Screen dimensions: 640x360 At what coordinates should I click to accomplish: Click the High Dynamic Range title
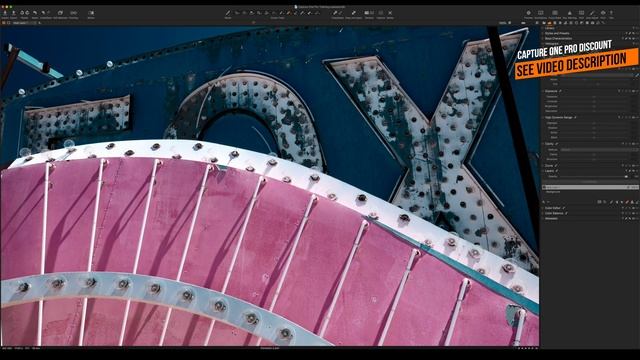tap(559, 117)
